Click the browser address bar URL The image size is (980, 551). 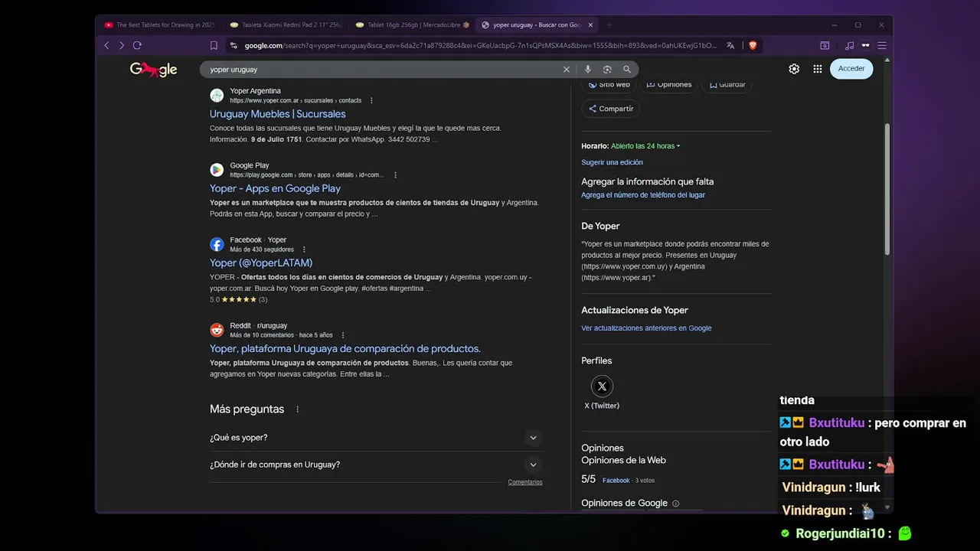(x=480, y=46)
